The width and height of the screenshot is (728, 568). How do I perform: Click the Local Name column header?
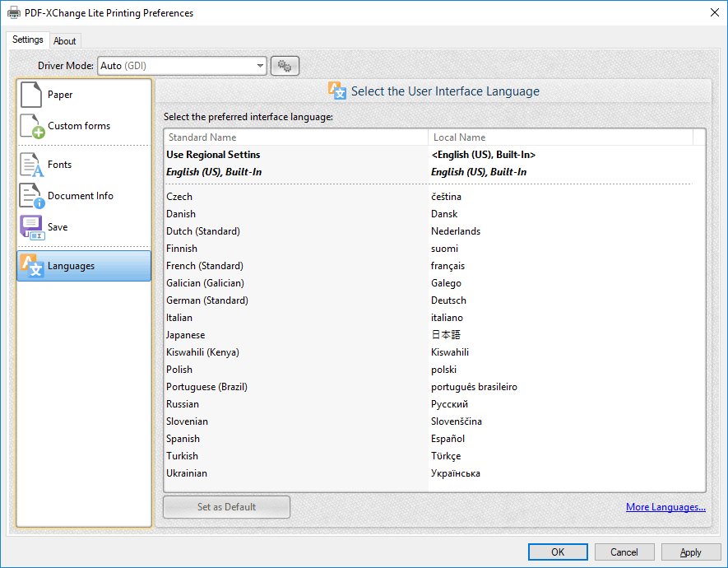tap(560, 137)
